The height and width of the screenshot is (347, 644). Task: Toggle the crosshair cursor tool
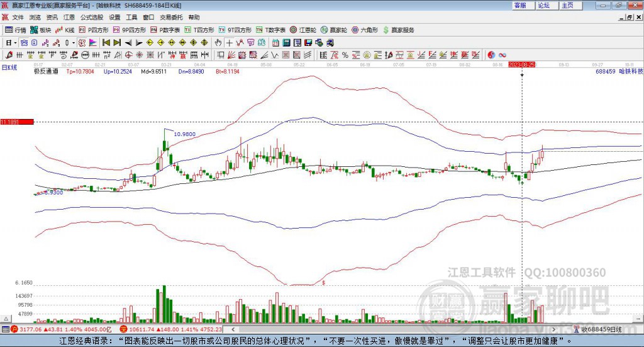coord(229,43)
